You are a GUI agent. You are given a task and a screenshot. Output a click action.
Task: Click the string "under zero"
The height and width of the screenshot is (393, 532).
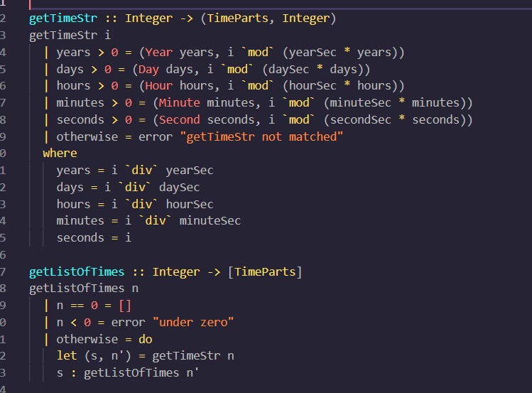193,322
